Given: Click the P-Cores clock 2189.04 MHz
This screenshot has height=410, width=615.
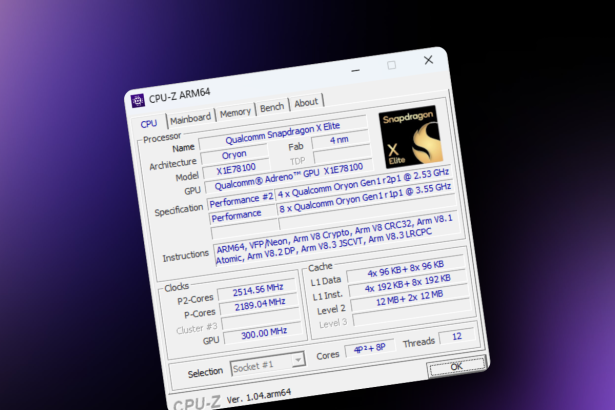Looking at the screenshot, I should tap(259, 304).
